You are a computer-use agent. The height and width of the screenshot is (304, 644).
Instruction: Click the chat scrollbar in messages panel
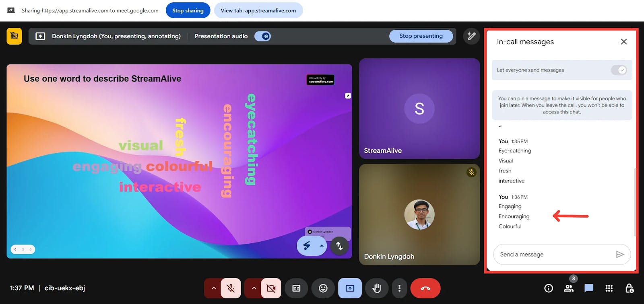tap(634, 202)
